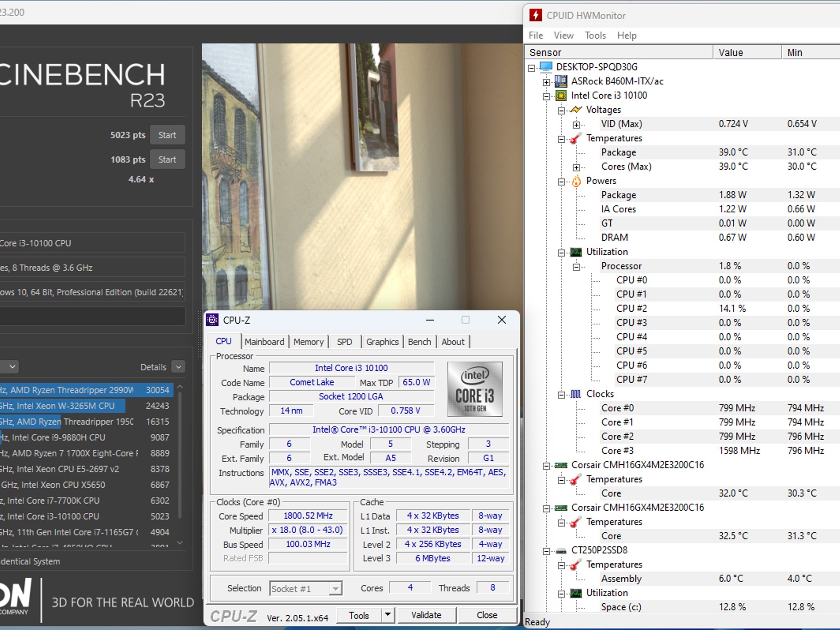Click the Min column header
840x630 pixels.
click(811, 52)
